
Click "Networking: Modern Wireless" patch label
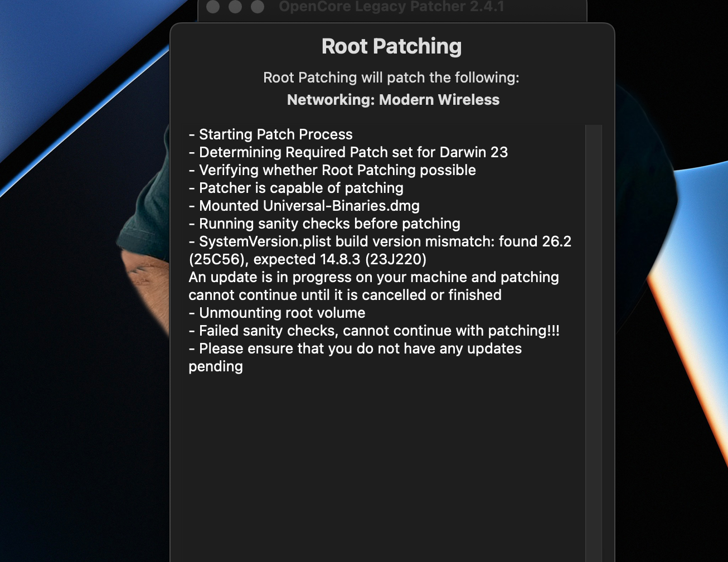coord(393,100)
